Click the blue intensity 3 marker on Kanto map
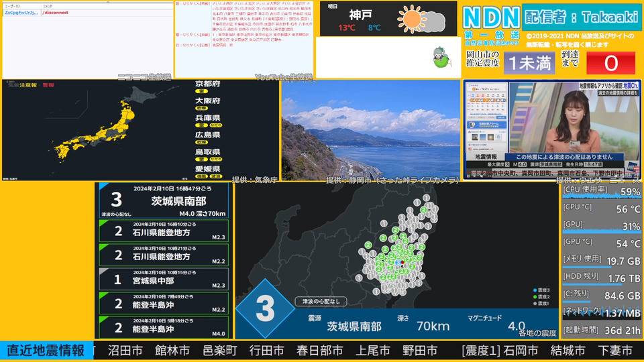Screen dimensions: 644x362 (x=398, y=262)
